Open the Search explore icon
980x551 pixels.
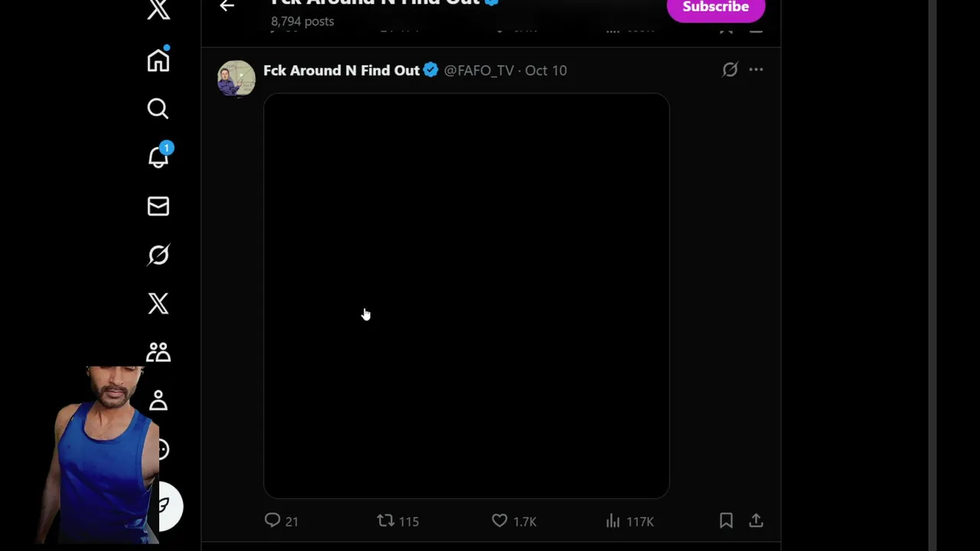(158, 109)
